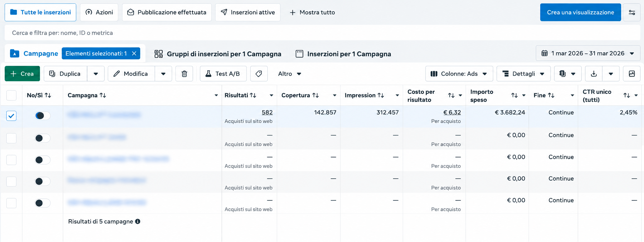The height and width of the screenshot is (242, 644).
Task: Open the Colonne: Ads dropdown
Action: pyautogui.click(x=459, y=74)
